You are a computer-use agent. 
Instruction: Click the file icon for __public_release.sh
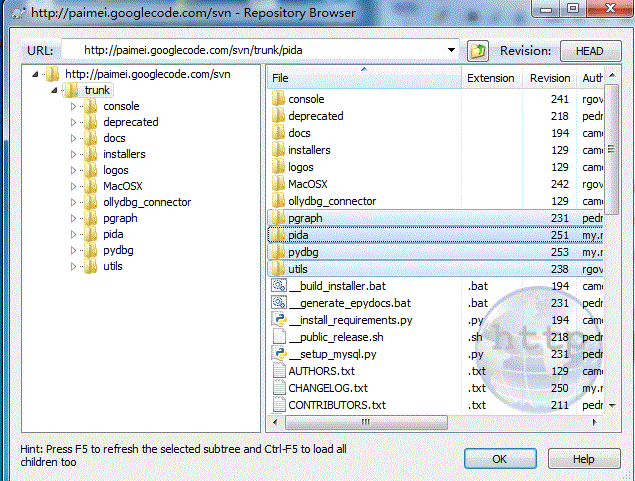[x=280, y=337]
